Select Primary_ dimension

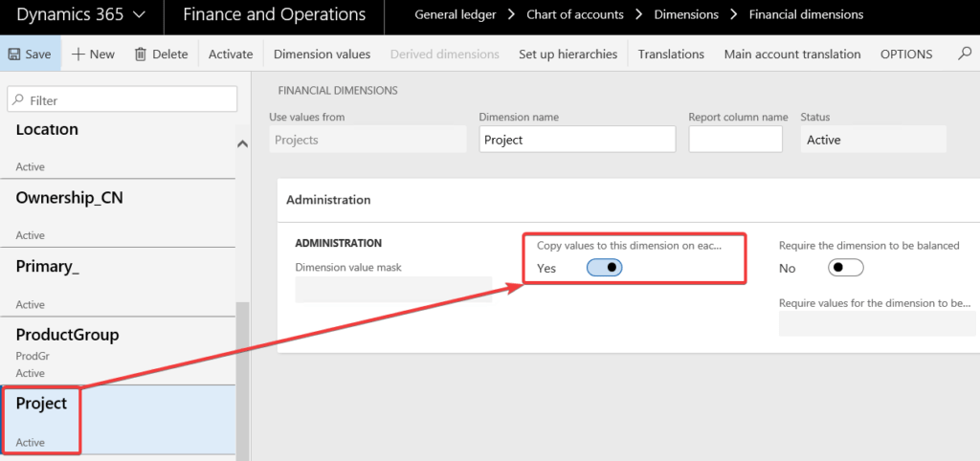coord(118,282)
